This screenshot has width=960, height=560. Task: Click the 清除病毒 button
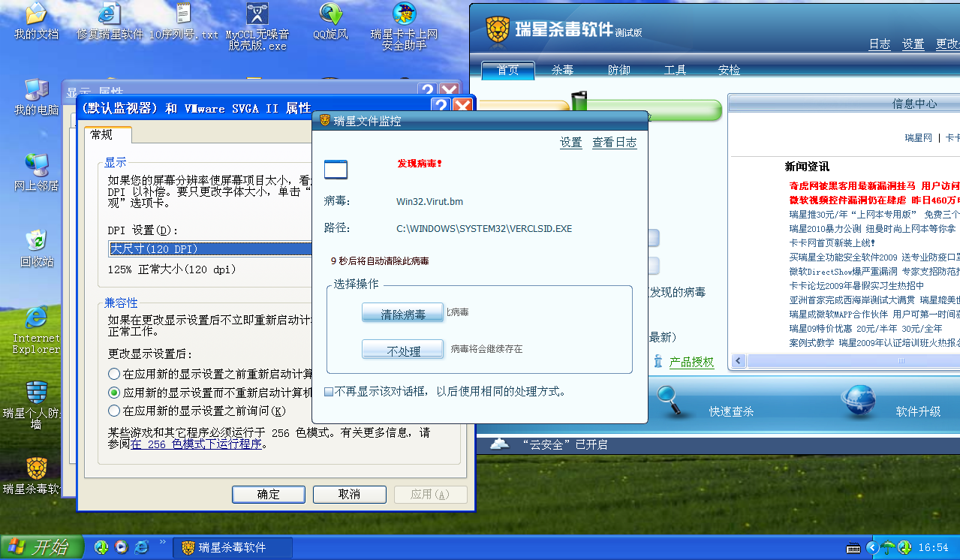click(403, 314)
